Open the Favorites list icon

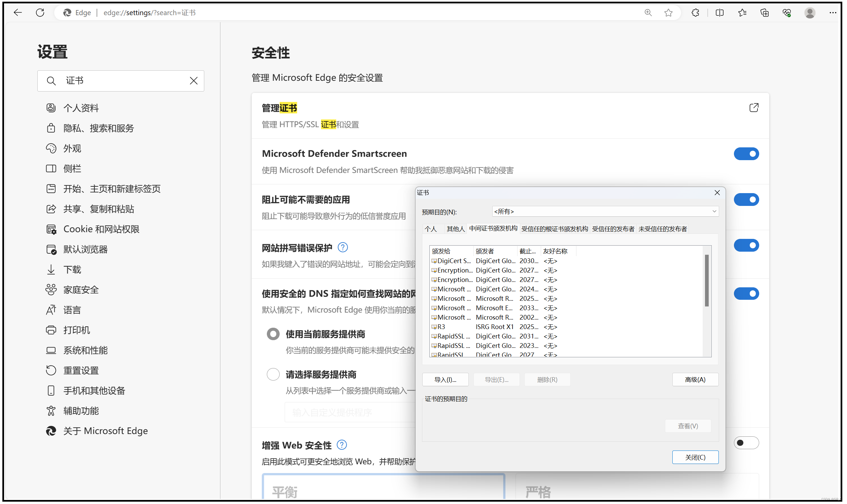pyautogui.click(x=742, y=12)
